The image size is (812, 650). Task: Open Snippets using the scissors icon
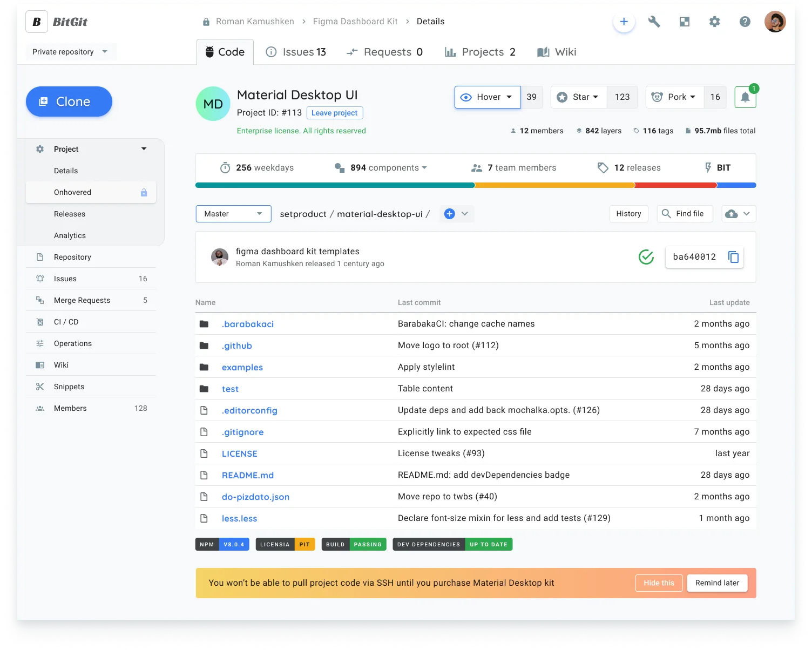[x=40, y=387]
